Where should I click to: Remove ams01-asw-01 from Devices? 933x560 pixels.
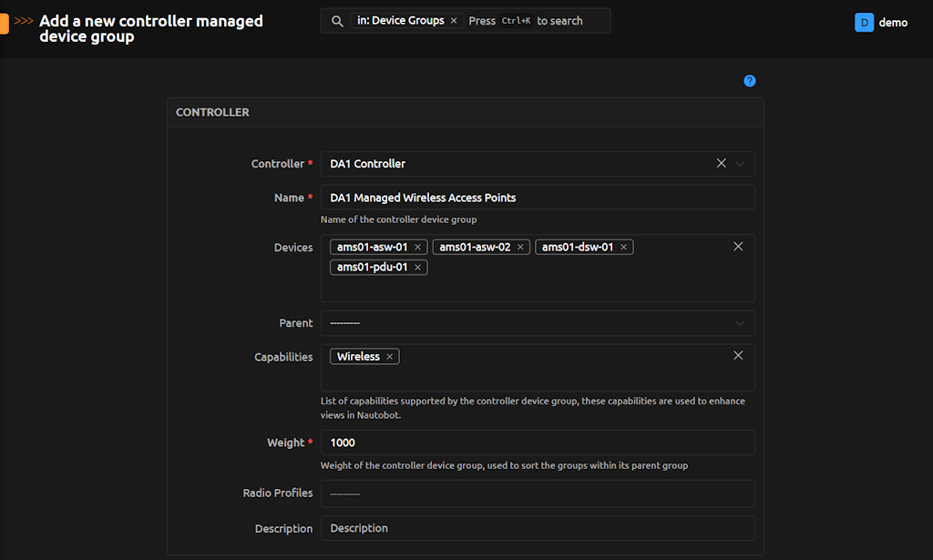418,248
